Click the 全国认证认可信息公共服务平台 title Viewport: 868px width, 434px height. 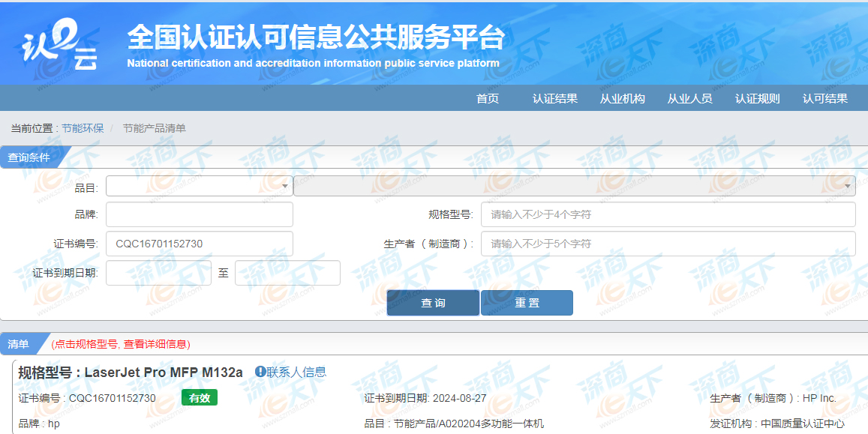coord(316,37)
